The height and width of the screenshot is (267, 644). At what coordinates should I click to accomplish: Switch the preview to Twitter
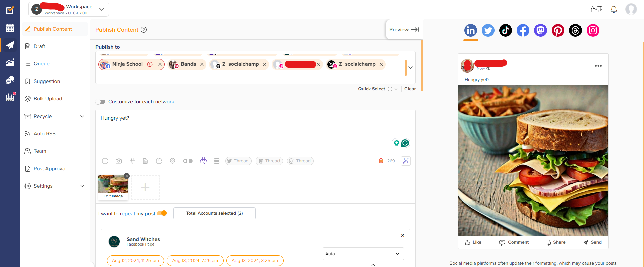(488, 30)
